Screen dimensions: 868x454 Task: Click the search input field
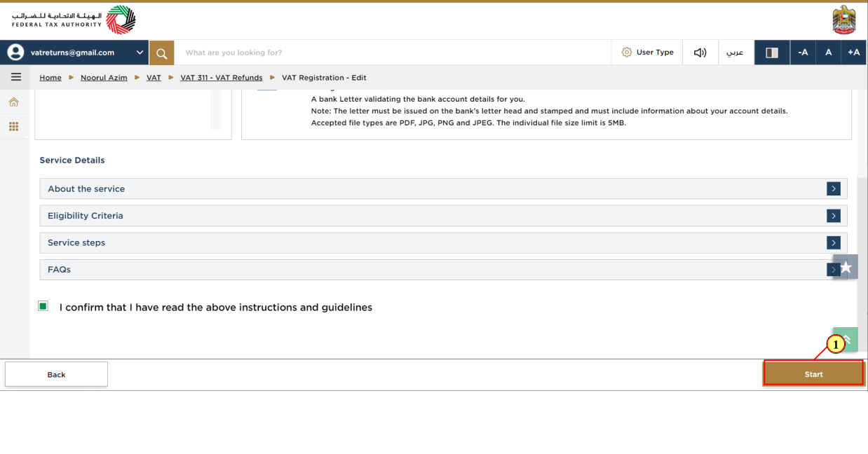393,53
